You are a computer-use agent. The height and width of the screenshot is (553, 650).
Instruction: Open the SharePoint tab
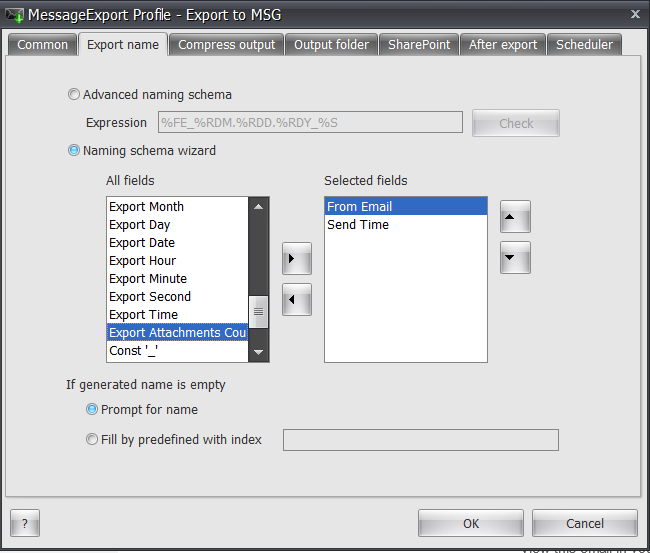click(419, 45)
